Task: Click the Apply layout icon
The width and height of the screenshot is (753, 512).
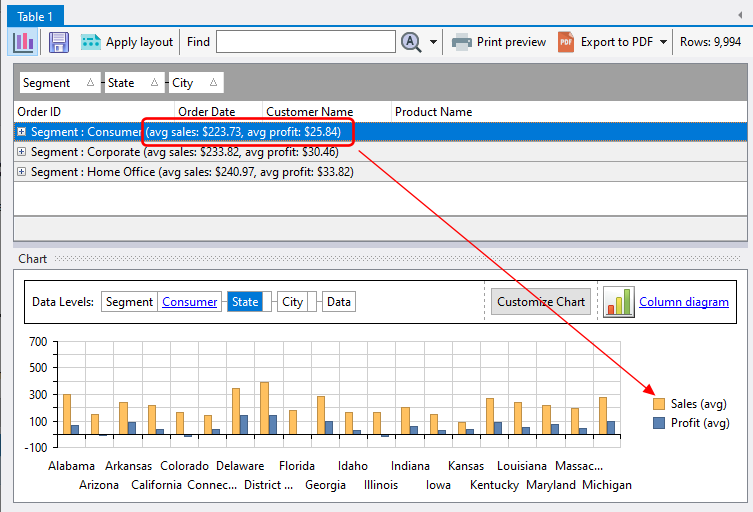Action: 91,42
